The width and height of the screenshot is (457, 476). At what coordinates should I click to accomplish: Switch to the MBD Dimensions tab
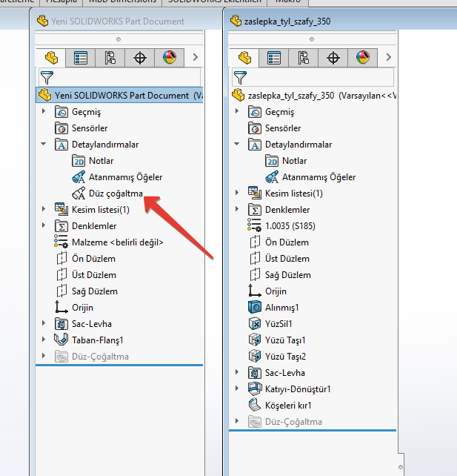122,2
